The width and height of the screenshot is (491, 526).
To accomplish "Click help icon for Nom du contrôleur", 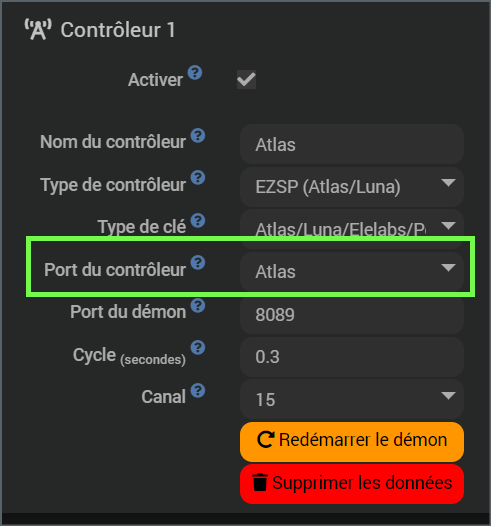I will point(198,136).
